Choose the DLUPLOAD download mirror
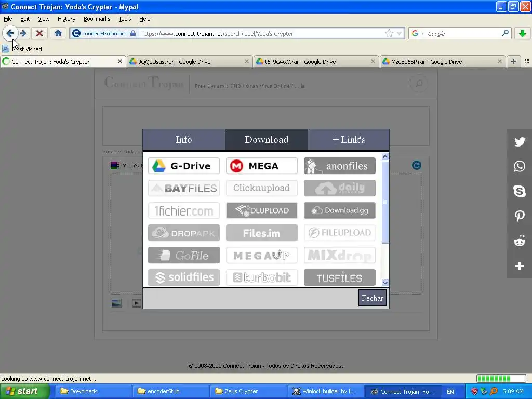Viewport: 532px width, 399px height. tap(262, 210)
